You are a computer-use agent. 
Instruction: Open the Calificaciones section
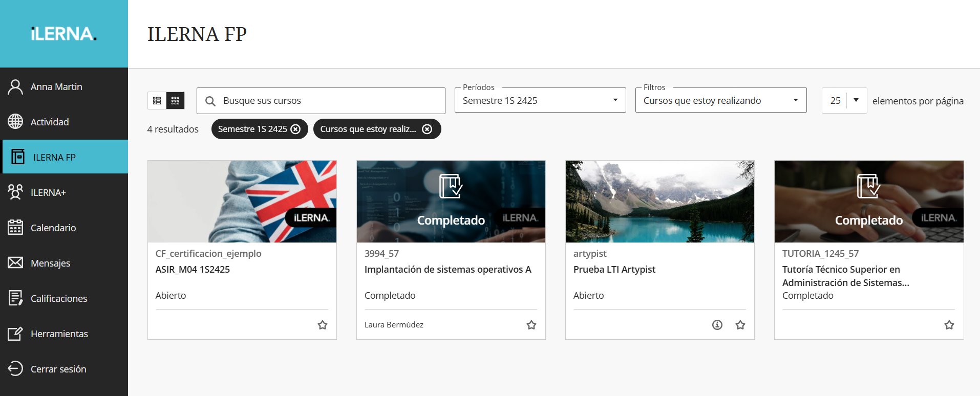[x=58, y=298]
